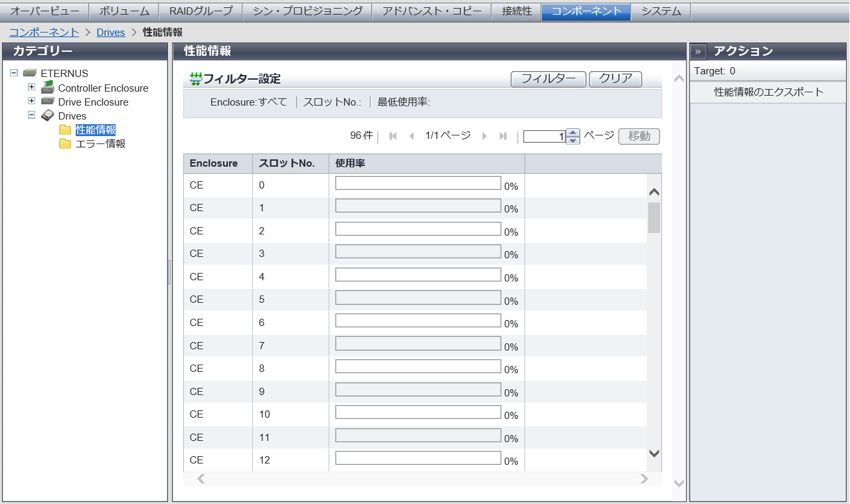The width and height of the screenshot is (850, 504).
Task: Switch to the RAIDグループ tab
Action: click(201, 11)
